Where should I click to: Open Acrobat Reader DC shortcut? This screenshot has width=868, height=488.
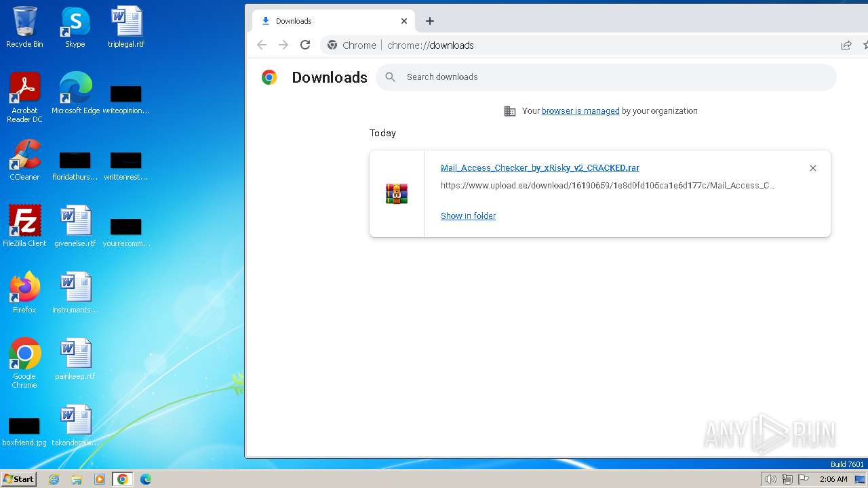pos(24,97)
